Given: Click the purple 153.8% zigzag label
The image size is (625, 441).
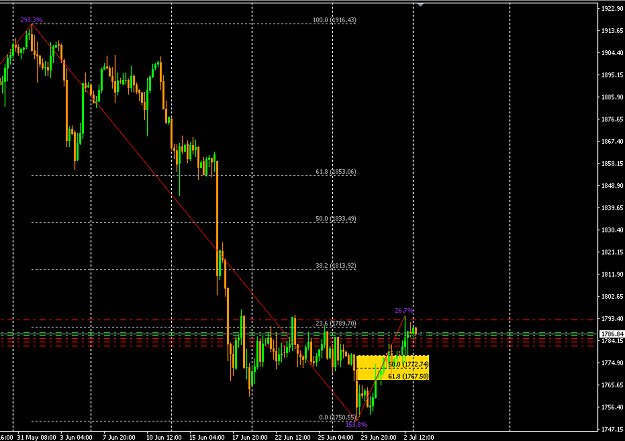Looking at the screenshot, I should tap(356, 425).
